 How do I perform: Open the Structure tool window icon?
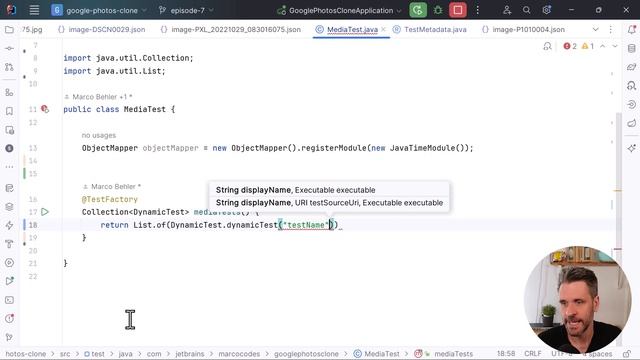coord(9,93)
